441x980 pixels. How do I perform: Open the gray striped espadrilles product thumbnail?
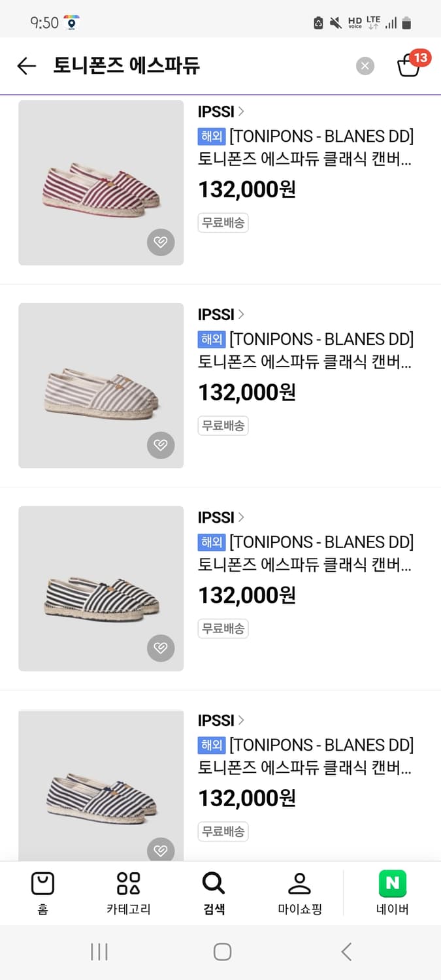101,385
